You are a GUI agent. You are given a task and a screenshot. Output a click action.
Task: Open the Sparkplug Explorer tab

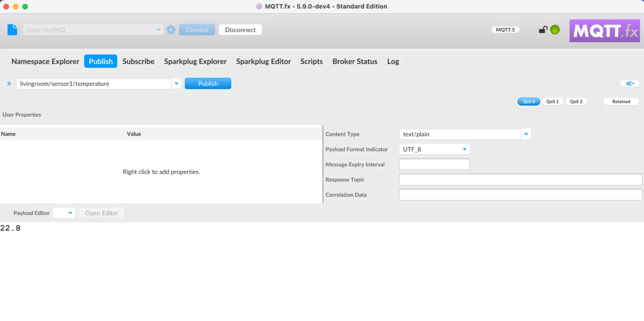(x=195, y=61)
